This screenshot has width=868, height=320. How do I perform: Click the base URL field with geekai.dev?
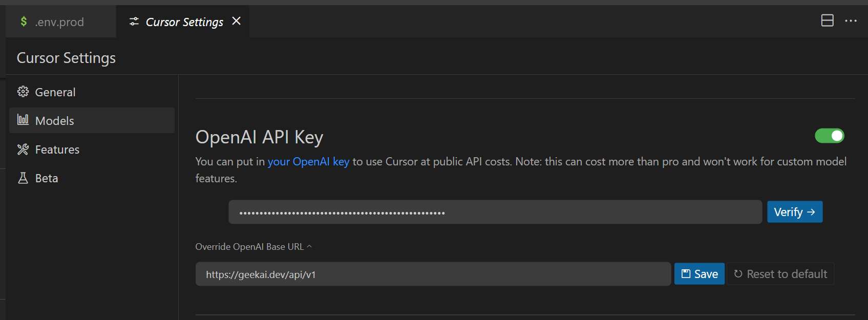(433, 274)
